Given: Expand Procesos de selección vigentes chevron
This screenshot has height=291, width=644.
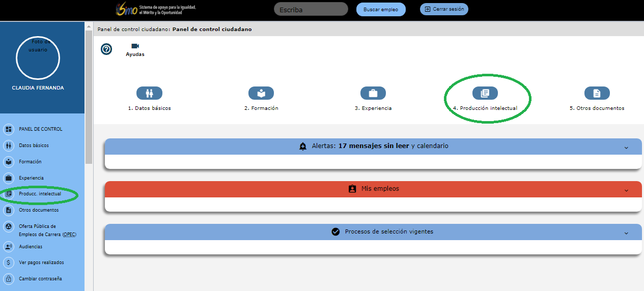Looking at the screenshot, I should click(x=626, y=232).
